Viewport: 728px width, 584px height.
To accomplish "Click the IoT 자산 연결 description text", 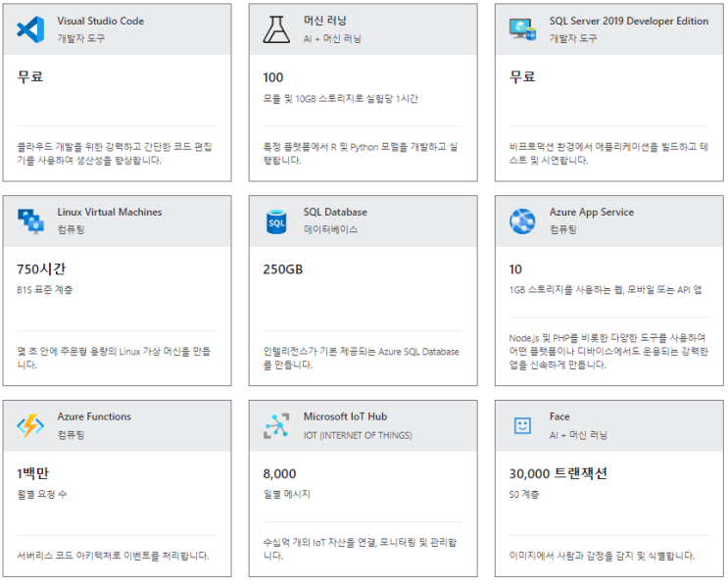I will tap(360, 549).
